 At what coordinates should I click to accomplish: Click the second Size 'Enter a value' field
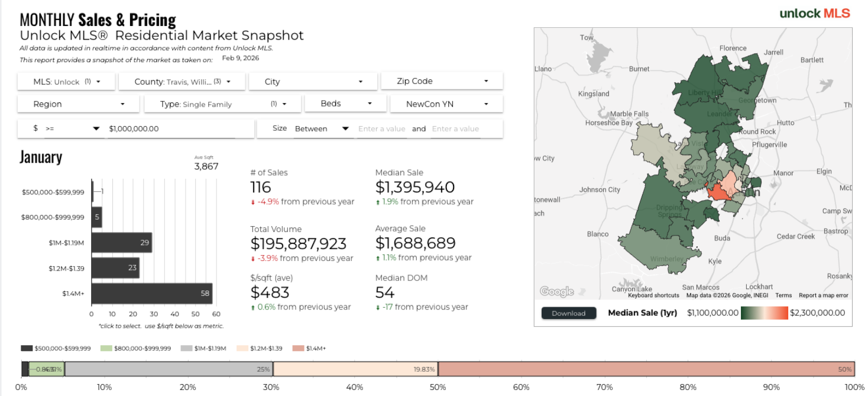455,128
